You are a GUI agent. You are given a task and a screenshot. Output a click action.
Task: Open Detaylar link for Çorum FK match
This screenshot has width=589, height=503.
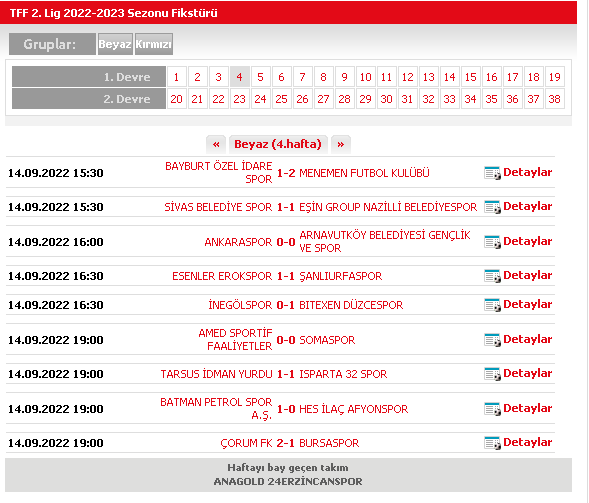[528, 443]
